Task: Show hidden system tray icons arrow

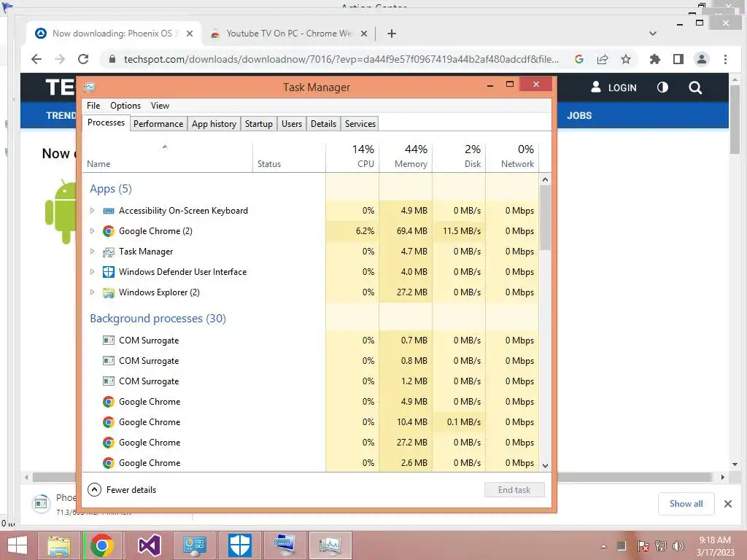Action: point(603,546)
